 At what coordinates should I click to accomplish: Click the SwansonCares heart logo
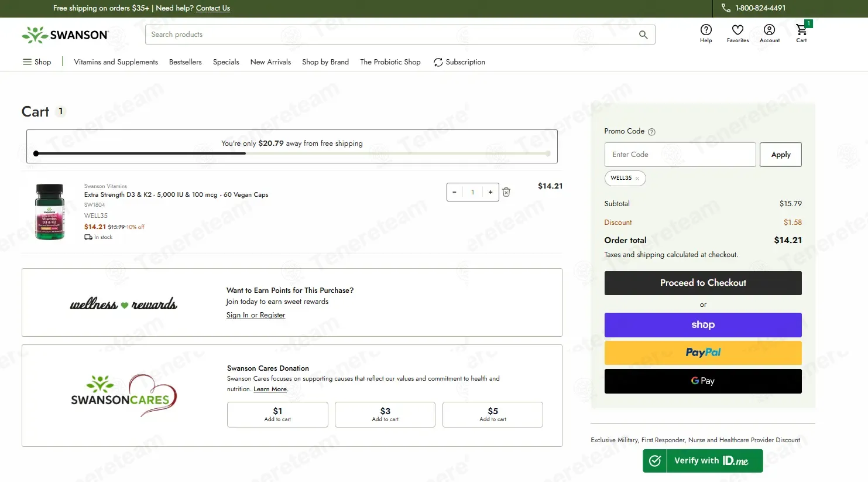point(123,396)
